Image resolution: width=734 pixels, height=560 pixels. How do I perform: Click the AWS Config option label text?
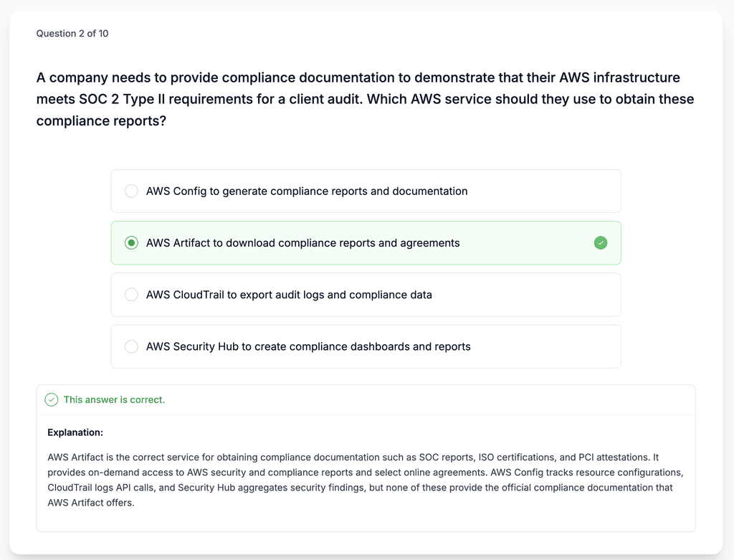[307, 191]
